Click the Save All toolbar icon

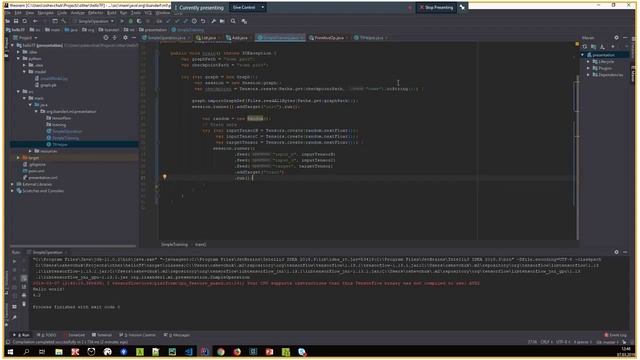click(x=16, y=21)
